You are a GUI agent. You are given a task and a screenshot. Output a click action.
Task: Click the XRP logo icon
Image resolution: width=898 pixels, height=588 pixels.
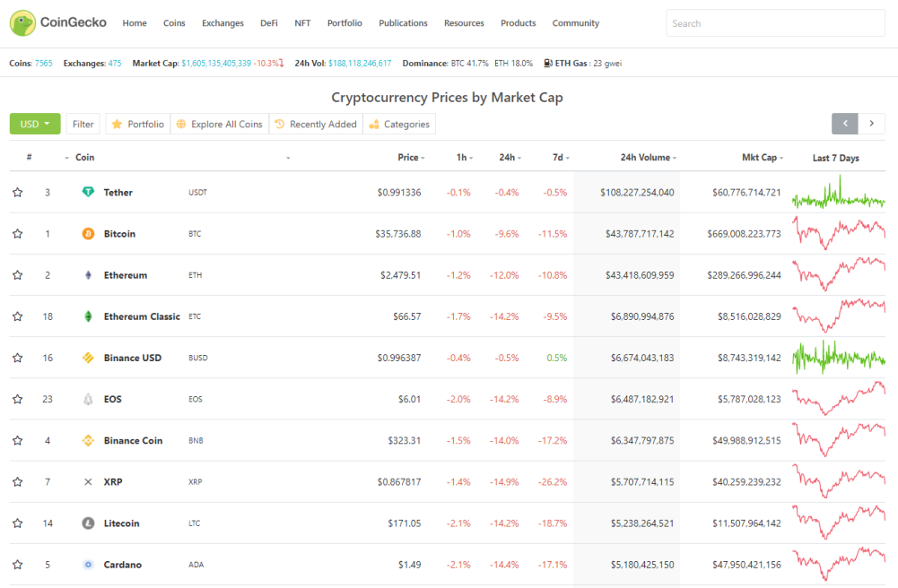point(88,481)
